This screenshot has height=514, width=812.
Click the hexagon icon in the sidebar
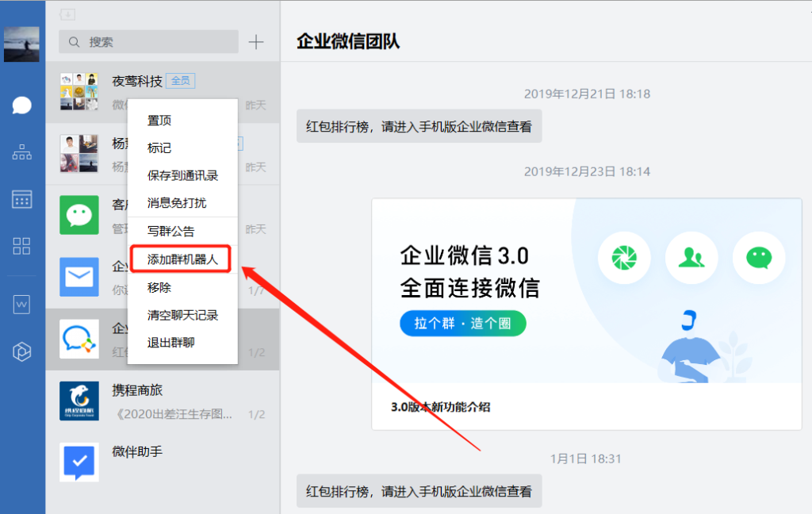[x=21, y=352]
